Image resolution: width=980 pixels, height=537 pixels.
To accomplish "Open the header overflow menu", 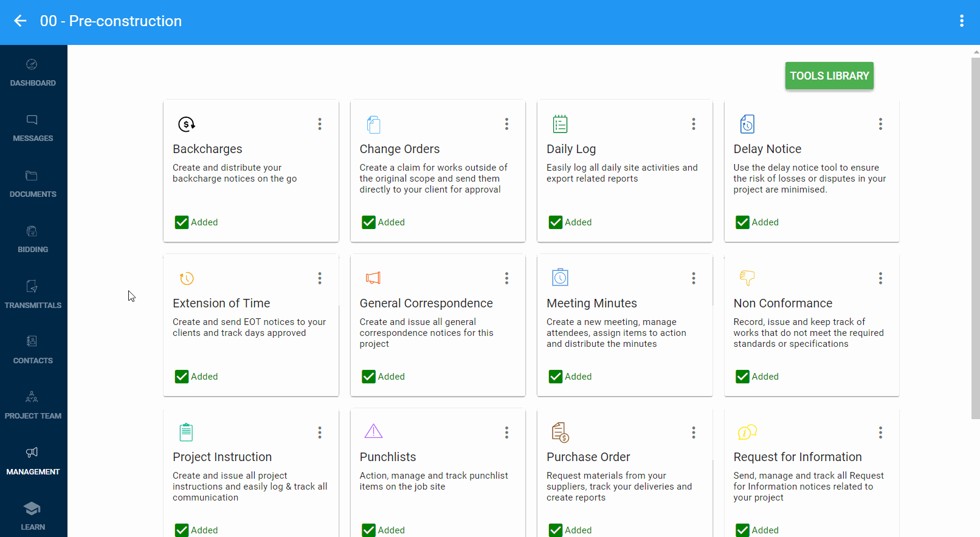I will click(x=961, y=21).
